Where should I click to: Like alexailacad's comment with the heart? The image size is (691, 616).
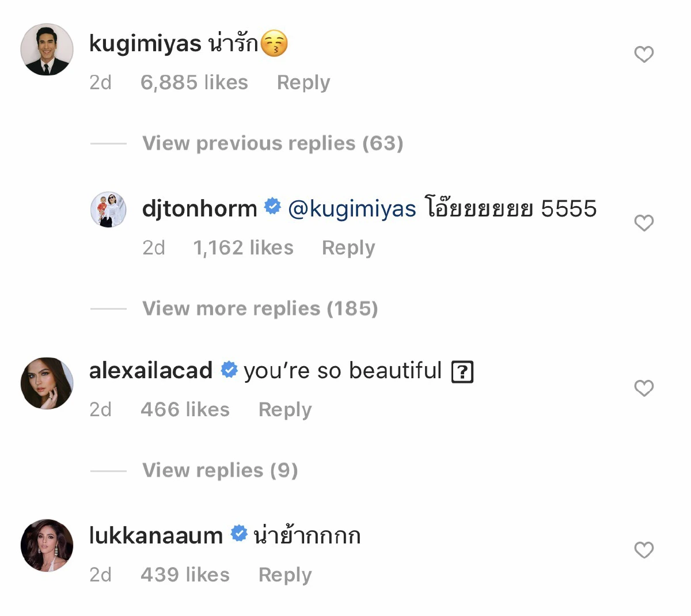pyautogui.click(x=644, y=389)
